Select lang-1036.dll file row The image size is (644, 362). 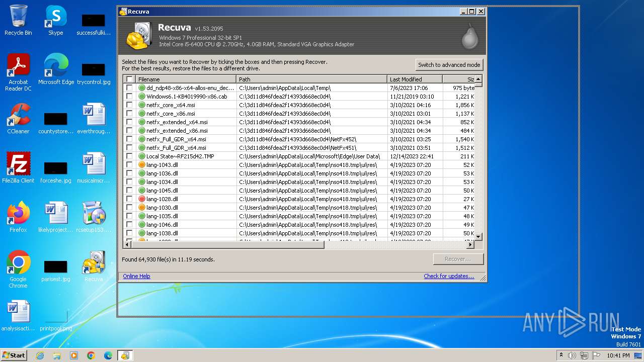(x=299, y=173)
